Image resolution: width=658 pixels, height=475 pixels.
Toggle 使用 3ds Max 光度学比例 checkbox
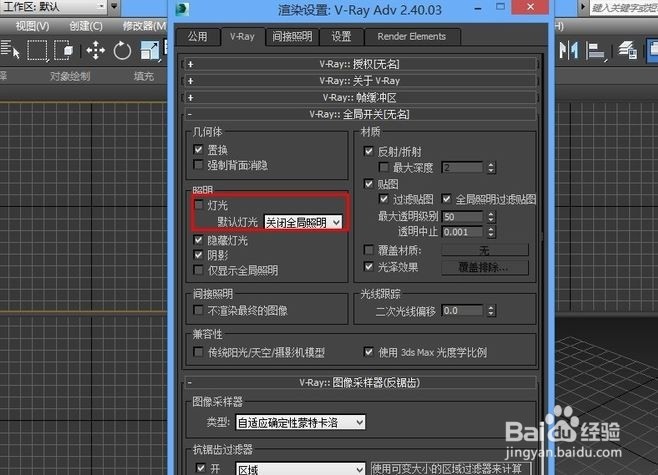pos(368,352)
